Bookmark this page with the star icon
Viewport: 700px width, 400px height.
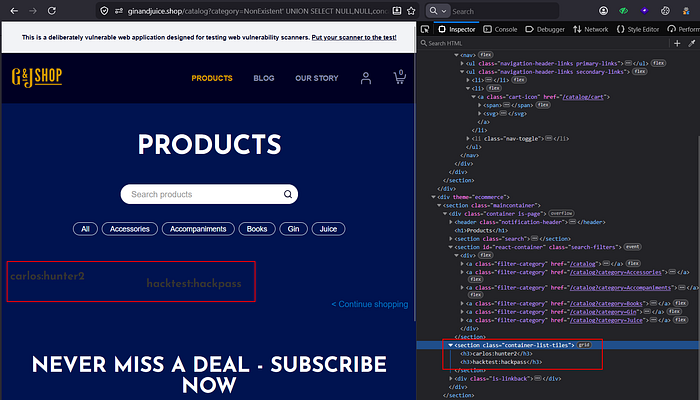point(411,11)
